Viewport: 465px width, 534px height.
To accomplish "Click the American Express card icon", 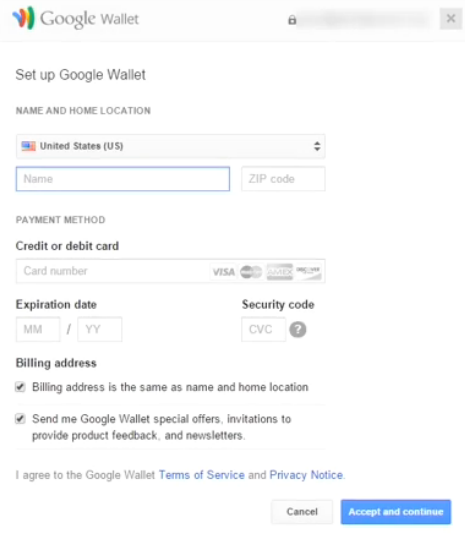I will [x=280, y=272].
